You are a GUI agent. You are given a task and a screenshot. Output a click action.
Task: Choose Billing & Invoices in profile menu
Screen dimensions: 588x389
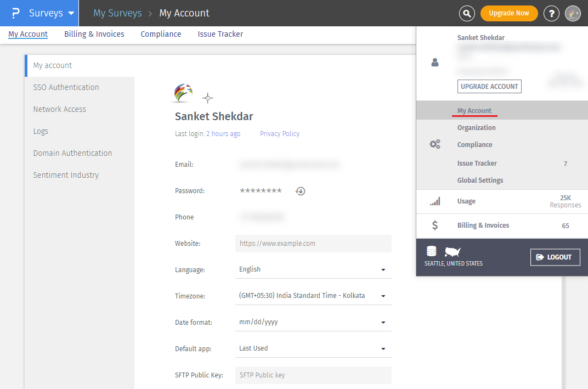point(502,225)
